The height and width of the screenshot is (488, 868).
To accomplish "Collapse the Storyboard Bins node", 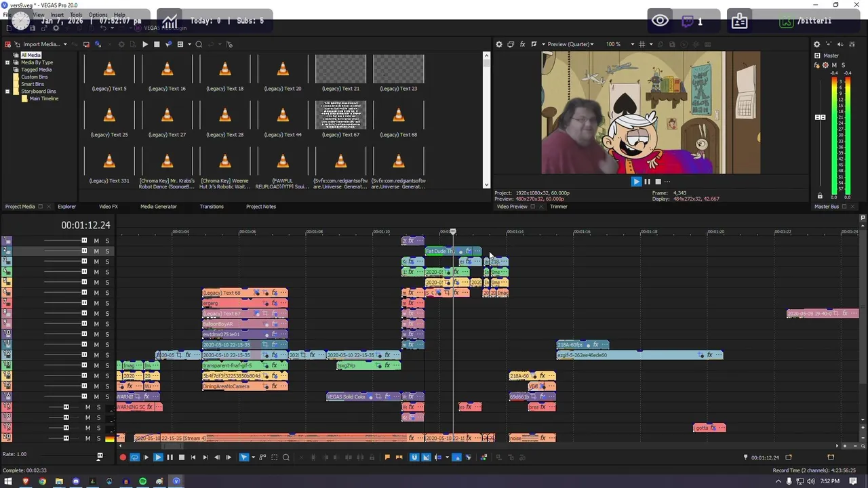I will click(7, 91).
